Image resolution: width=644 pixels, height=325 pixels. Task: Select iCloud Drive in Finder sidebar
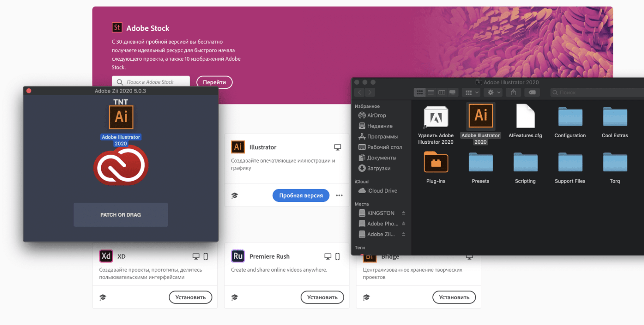382,190
